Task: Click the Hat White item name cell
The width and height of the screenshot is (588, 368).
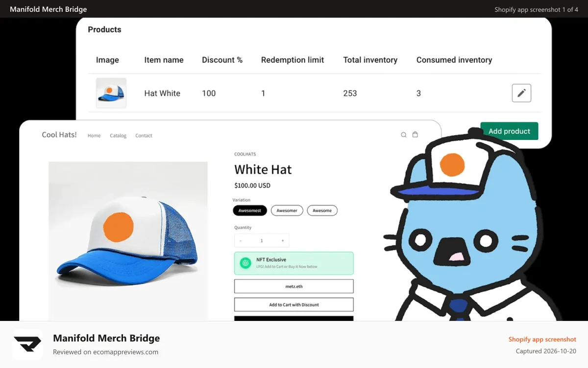Action: pos(162,93)
